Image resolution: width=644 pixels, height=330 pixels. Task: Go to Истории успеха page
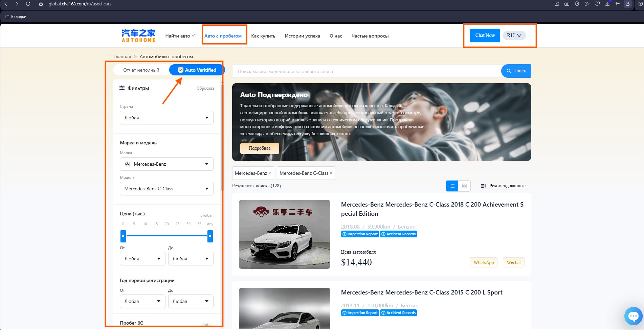click(303, 36)
